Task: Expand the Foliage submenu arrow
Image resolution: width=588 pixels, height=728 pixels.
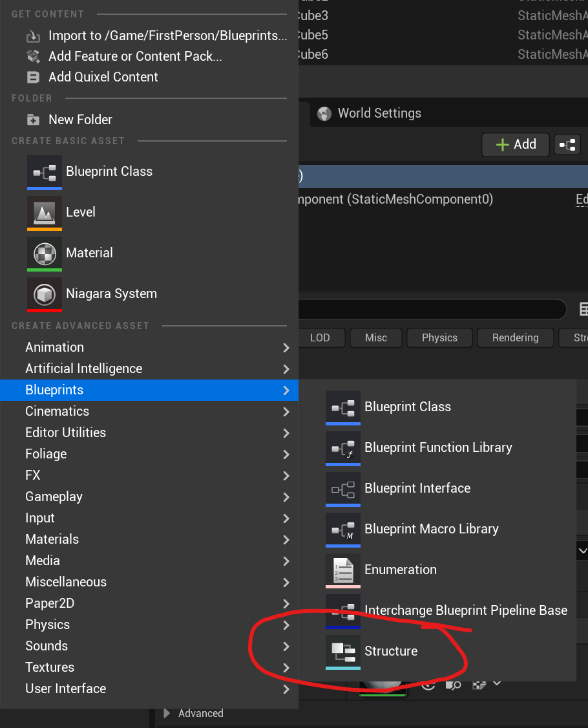Action: click(286, 455)
